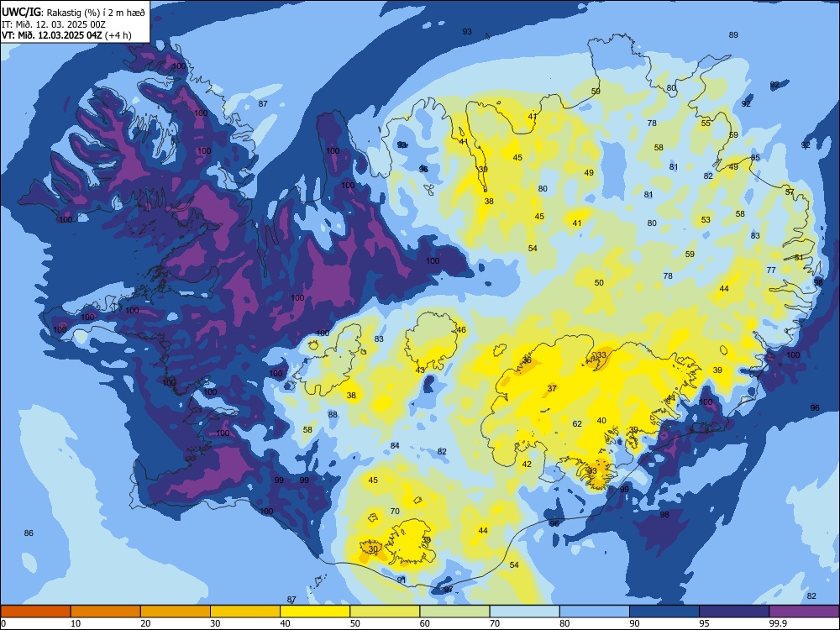Select the '20' legend tick label
Screen dimensions: 840x630
(x=145, y=623)
